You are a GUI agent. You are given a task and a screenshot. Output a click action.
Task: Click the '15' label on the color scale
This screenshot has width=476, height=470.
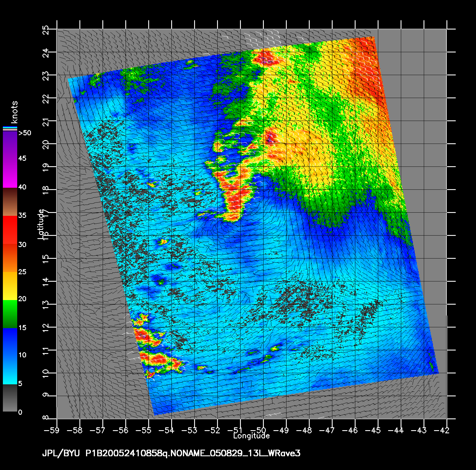click(22, 328)
